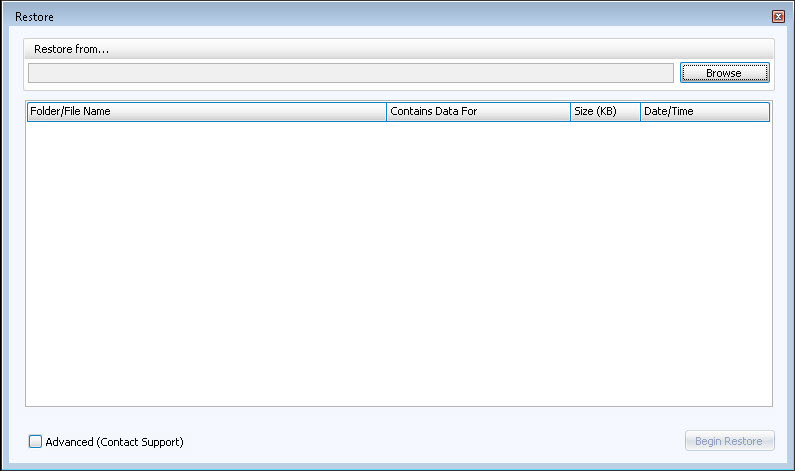Sort by Contains Data For column header
795x471 pixels.
point(477,112)
